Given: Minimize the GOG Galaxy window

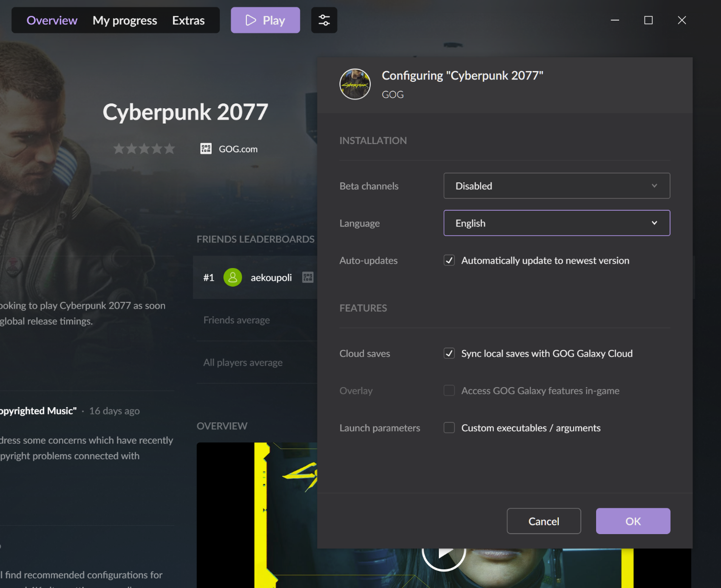Looking at the screenshot, I should point(615,20).
